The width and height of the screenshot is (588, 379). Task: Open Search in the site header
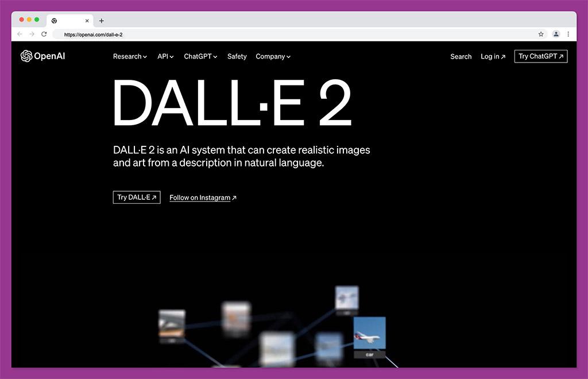461,57
